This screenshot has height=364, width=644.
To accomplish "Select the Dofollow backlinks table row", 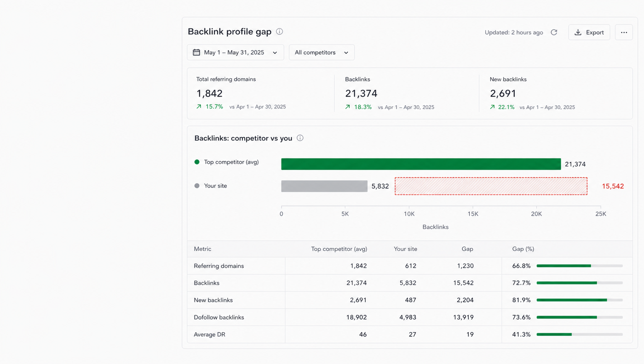I will [x=410, y=317].
